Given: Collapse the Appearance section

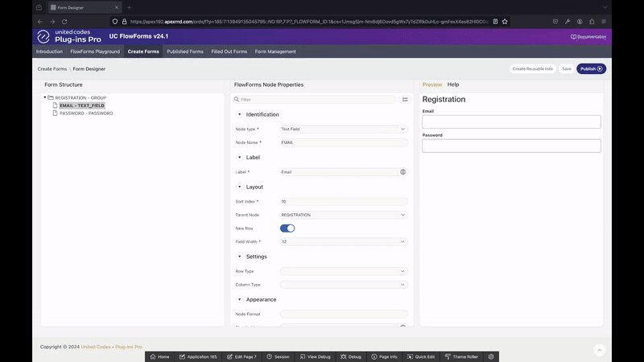Looking at the screenshot, I should coord(239,299).
